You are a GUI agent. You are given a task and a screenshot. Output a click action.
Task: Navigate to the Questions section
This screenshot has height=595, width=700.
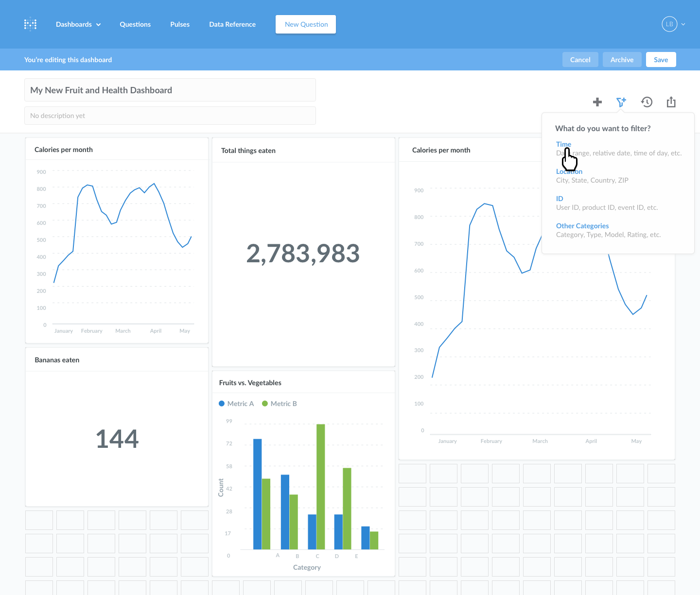(135, 24)
